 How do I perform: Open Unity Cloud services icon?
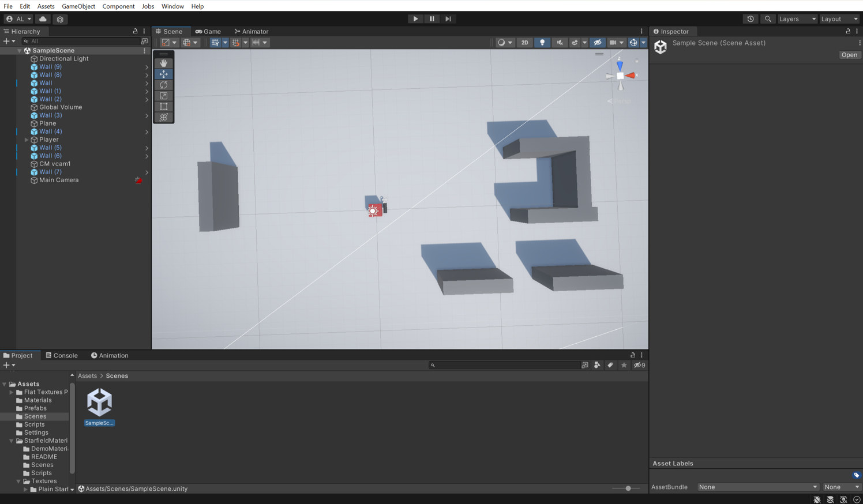(43, 19)
